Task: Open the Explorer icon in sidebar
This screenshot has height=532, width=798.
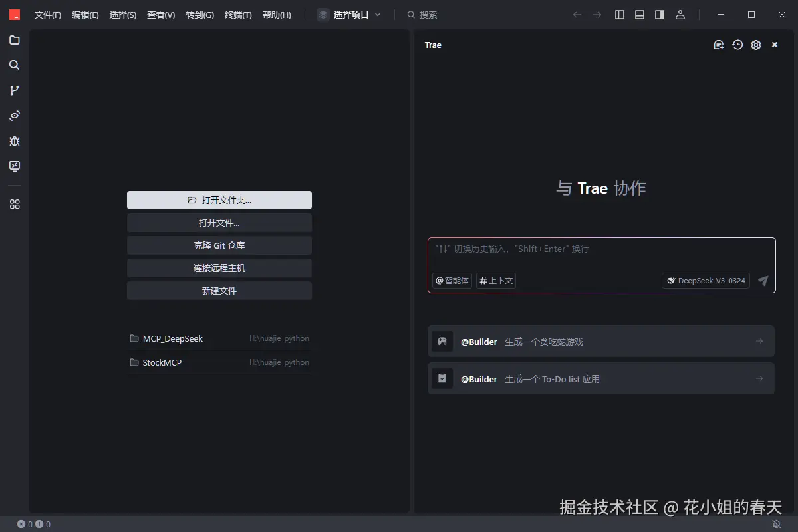Action: tap(15, 40)
